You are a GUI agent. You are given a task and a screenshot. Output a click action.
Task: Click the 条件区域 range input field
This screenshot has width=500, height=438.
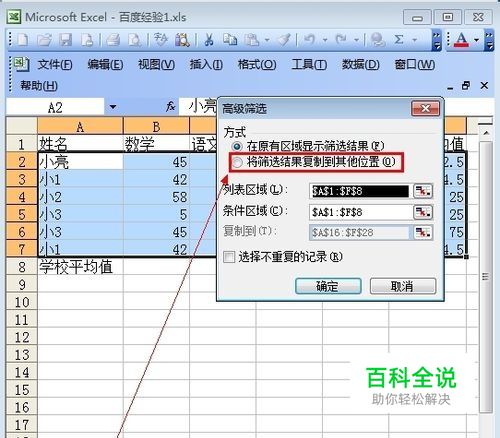tap(360, 212)
